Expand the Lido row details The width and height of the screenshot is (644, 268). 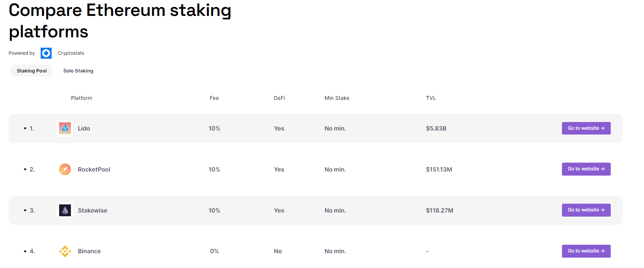(x=25, y=128)
